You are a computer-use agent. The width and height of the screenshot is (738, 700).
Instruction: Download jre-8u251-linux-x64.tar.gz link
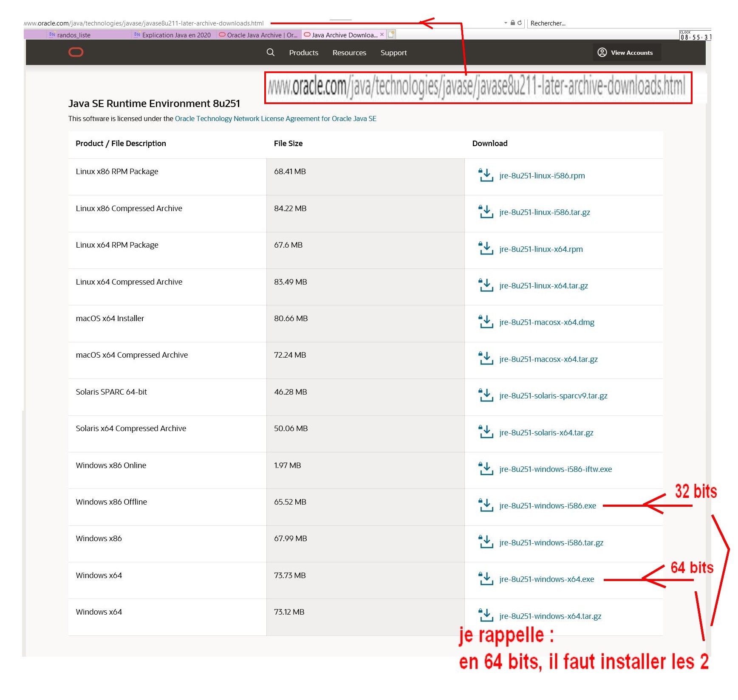point(543,285)
